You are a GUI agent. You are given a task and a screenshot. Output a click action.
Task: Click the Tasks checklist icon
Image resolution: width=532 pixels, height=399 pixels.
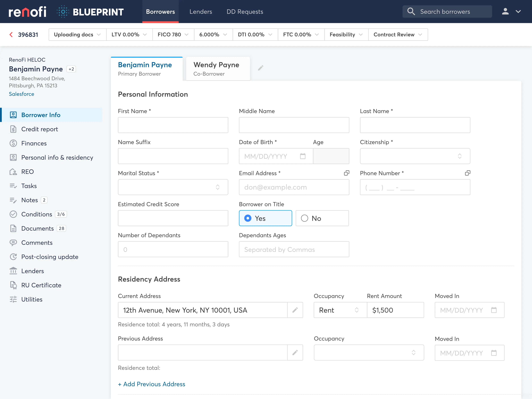pos(13,186)
